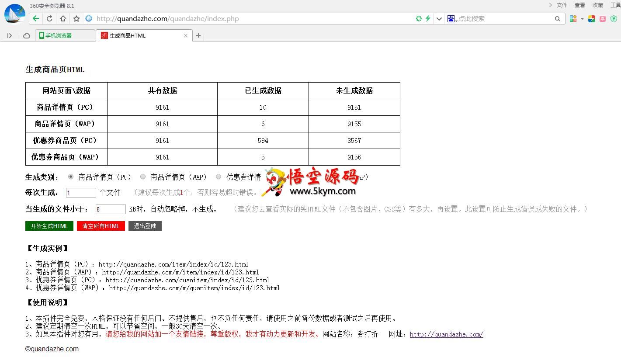
Task: Click 开始生成HTML button
Action: (49, 226)
